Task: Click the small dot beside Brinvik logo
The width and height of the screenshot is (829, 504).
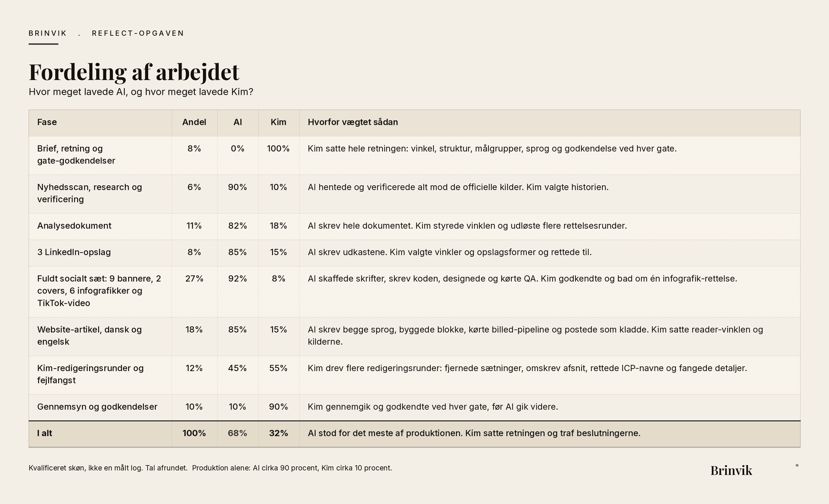Action: [x=797, y=465]
